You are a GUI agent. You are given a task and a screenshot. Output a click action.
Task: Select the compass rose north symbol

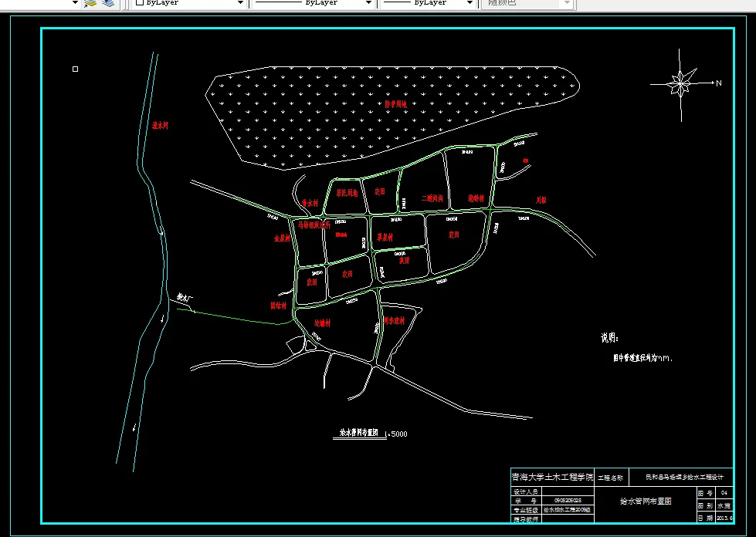pos(681,84)
